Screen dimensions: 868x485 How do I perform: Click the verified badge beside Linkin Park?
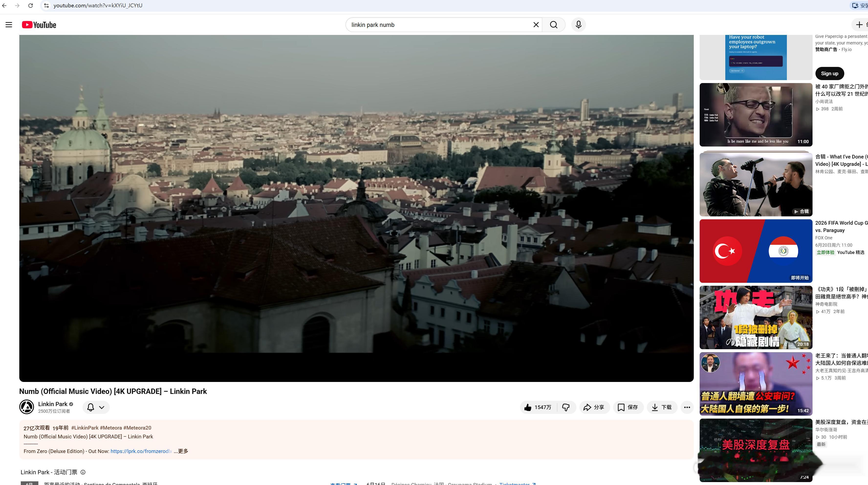[x=71, y=404]
